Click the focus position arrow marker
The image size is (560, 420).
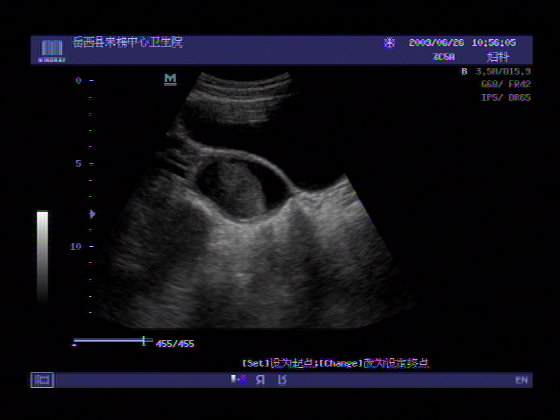tap(92, 214)
